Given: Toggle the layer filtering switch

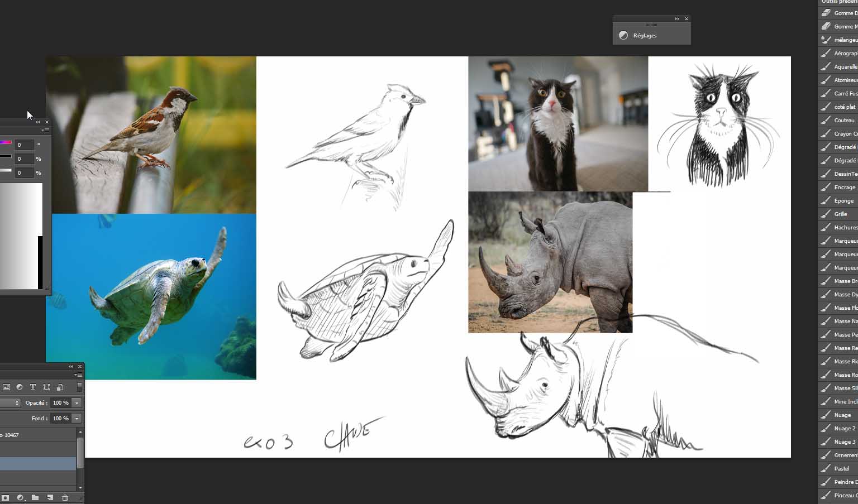Looking at the screenshot, I should coord(80,386).
